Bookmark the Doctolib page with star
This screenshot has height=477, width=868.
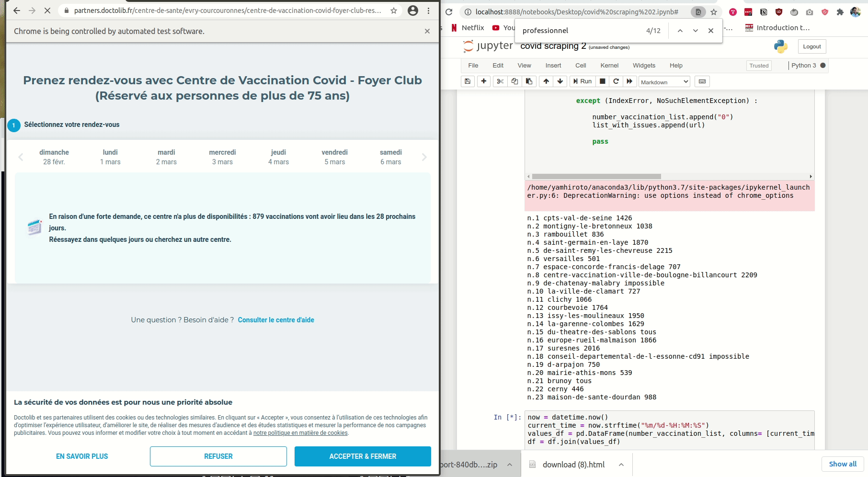[394, 11]
